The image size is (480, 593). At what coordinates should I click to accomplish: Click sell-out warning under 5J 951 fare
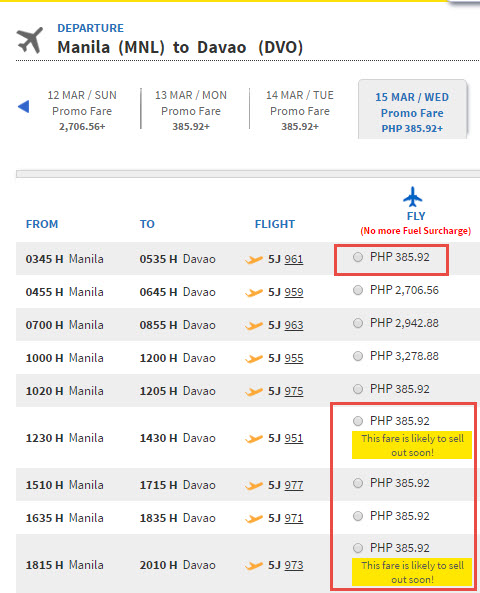tap(412, 445)
